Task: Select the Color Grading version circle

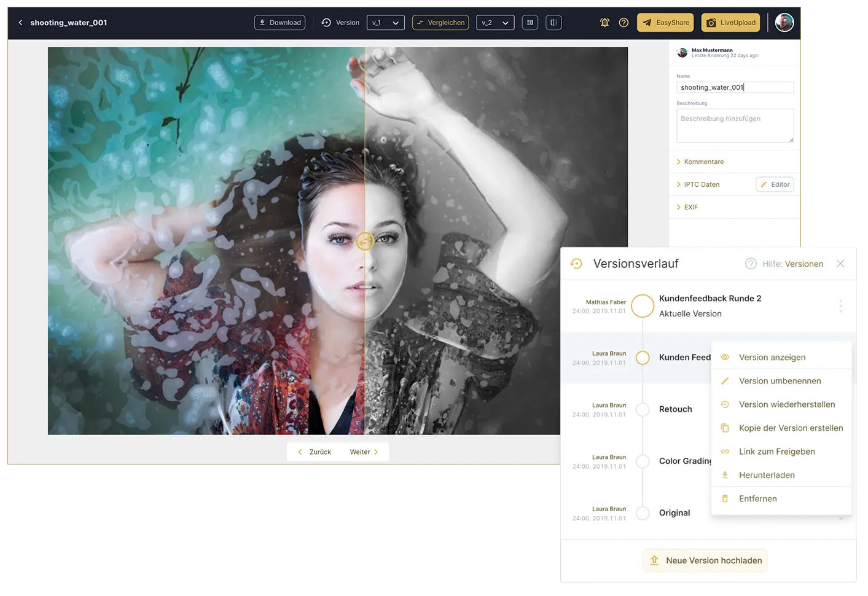Action: click(643, 461)
